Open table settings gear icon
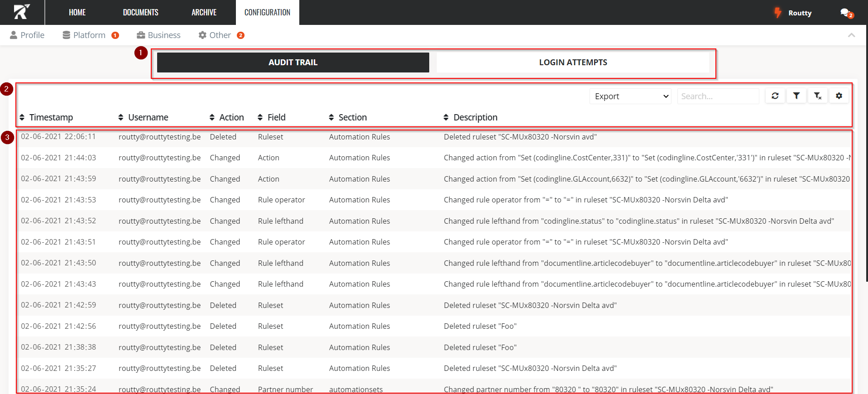Viewport: 868px width, 394px height. click(x=839, y=96)
